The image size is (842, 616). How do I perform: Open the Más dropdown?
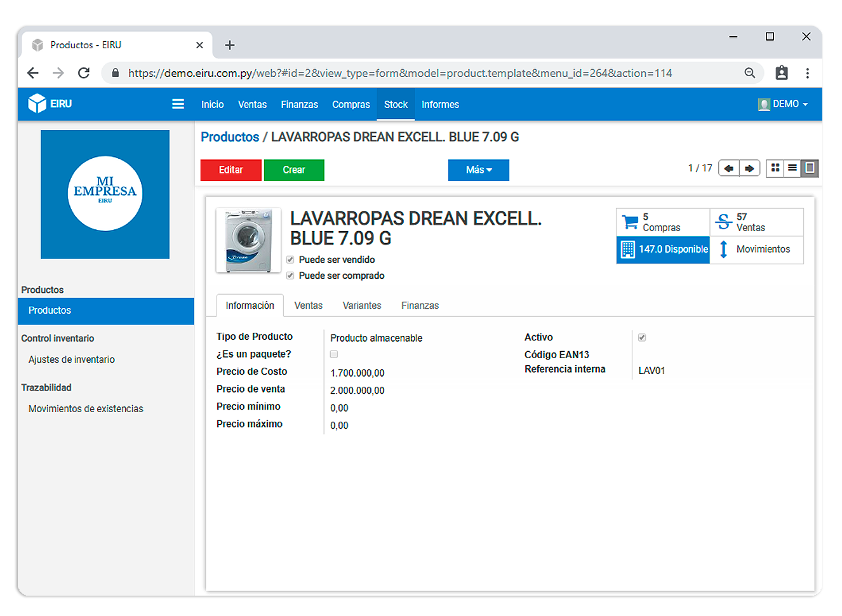coord(479,170)
